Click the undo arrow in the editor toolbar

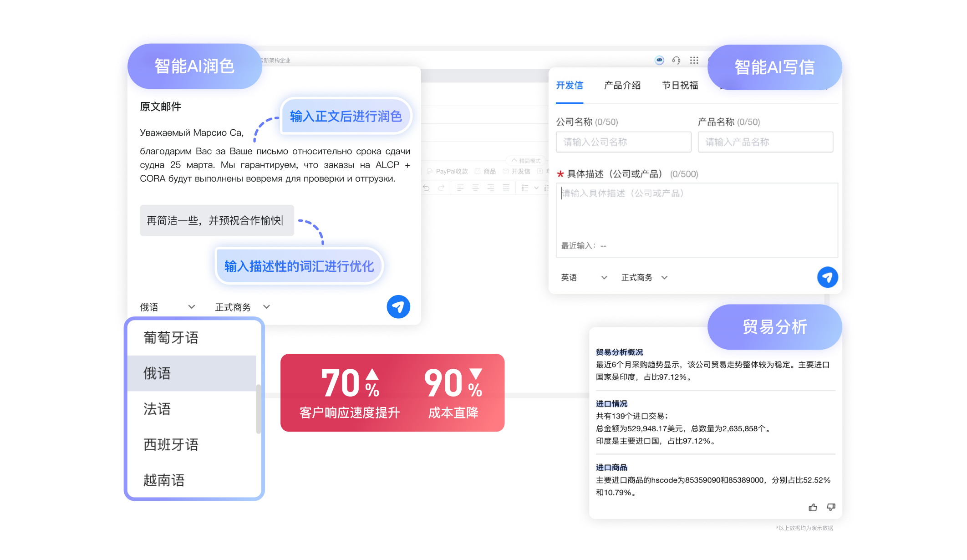[x=426, y=188]
